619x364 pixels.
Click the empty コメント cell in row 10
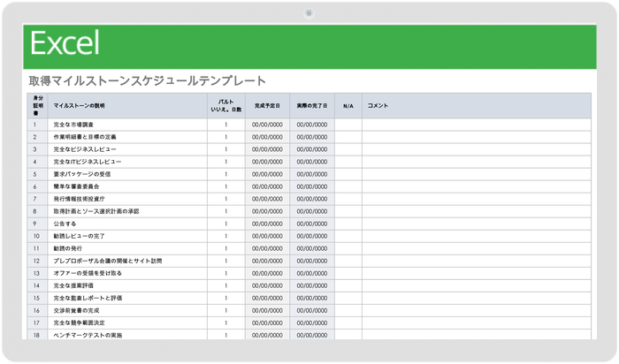(477, 236)
